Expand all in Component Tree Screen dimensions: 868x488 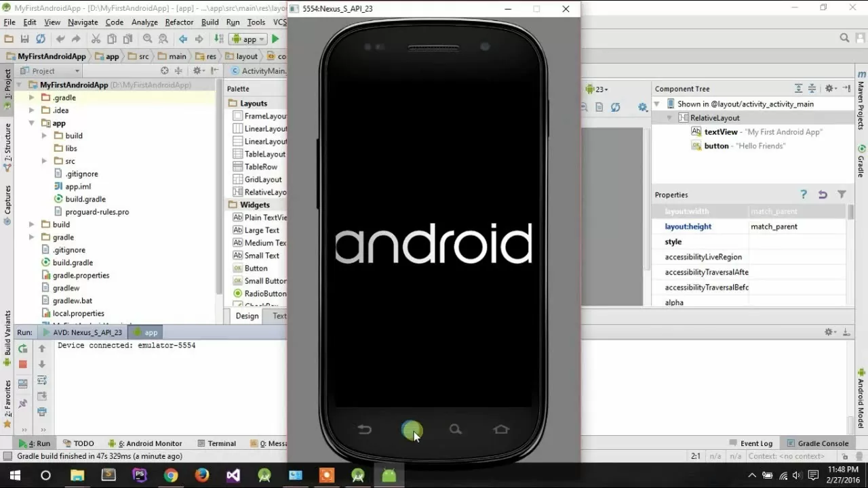tap(799, 88)
